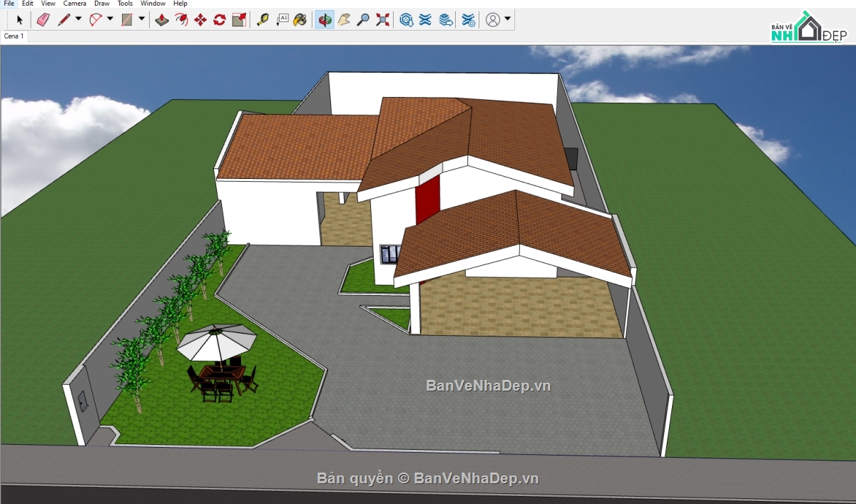
Task: Select the Pan hand tool
Action: coord(344,20)
